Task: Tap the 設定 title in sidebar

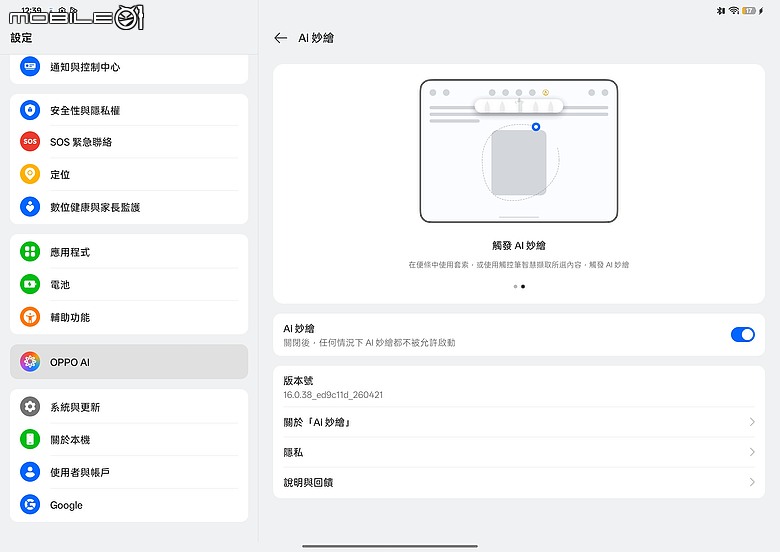Action: pos(21,38)
